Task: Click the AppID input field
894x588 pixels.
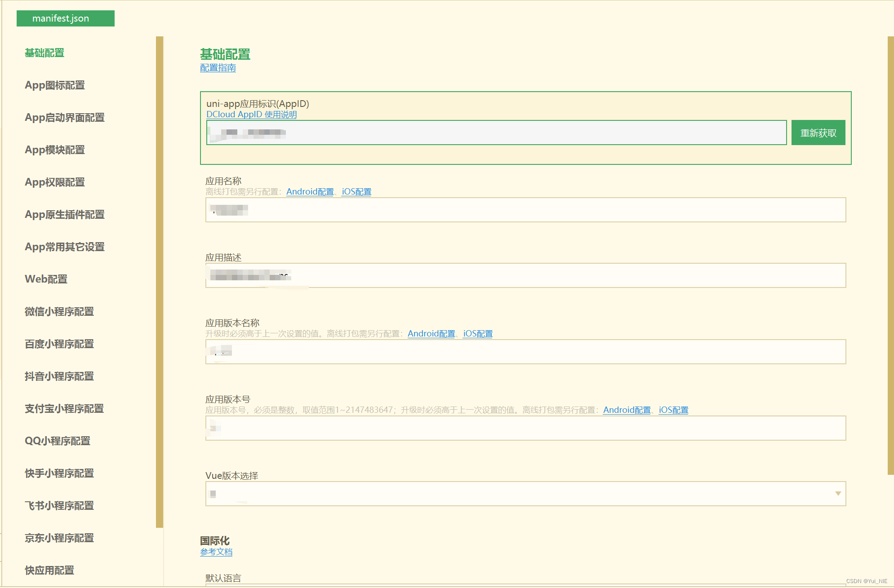Action: (x=496, y=133)
